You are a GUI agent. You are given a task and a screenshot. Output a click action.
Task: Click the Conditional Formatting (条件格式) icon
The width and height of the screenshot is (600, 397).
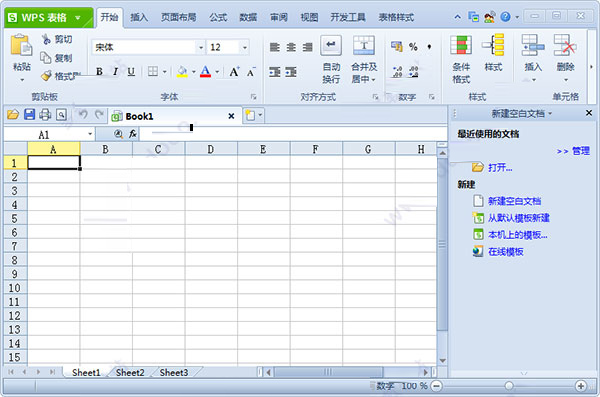tap(461, 45)
